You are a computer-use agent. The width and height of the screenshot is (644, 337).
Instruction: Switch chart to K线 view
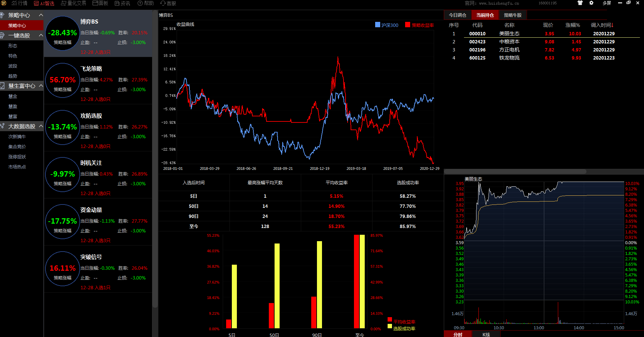486,334
